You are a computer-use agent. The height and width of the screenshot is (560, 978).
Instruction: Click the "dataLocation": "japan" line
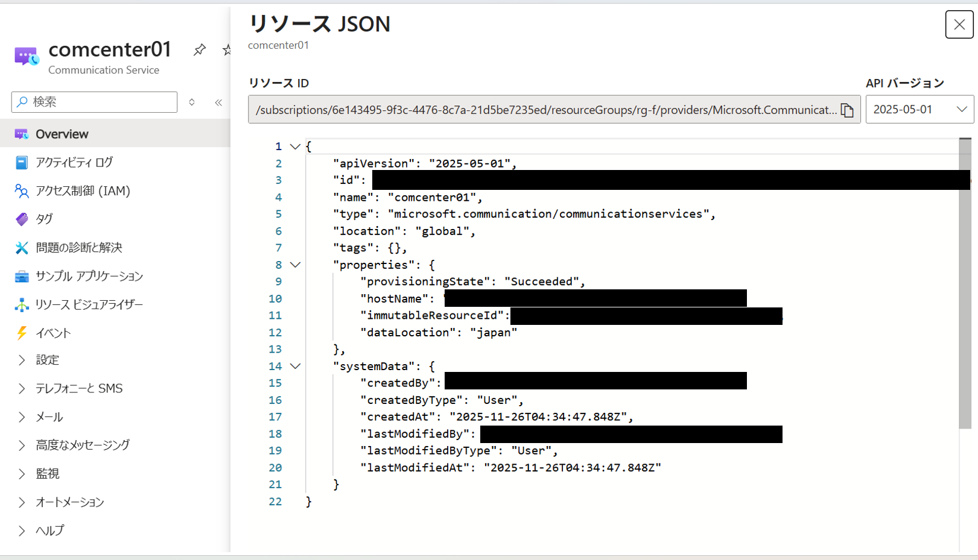point(439,332)
